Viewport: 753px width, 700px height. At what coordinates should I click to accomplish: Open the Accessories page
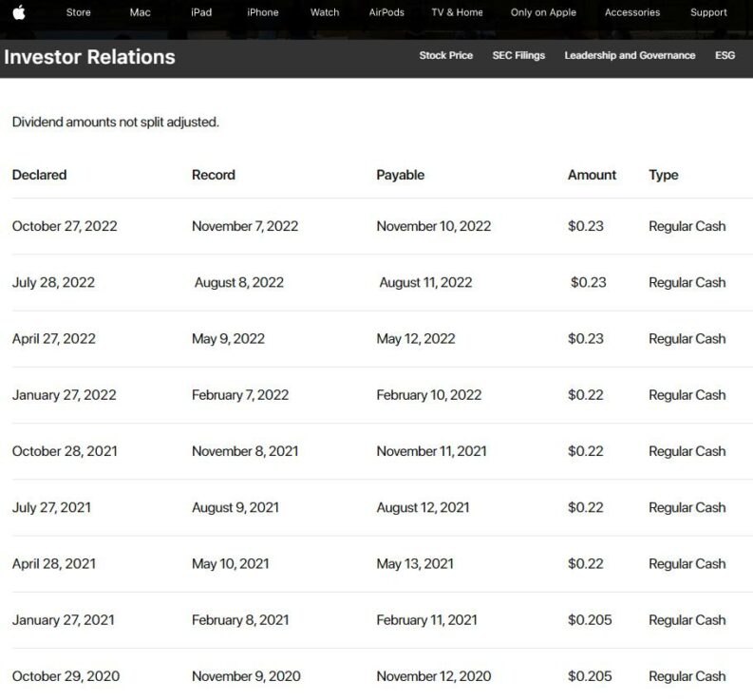coord(631,12)
